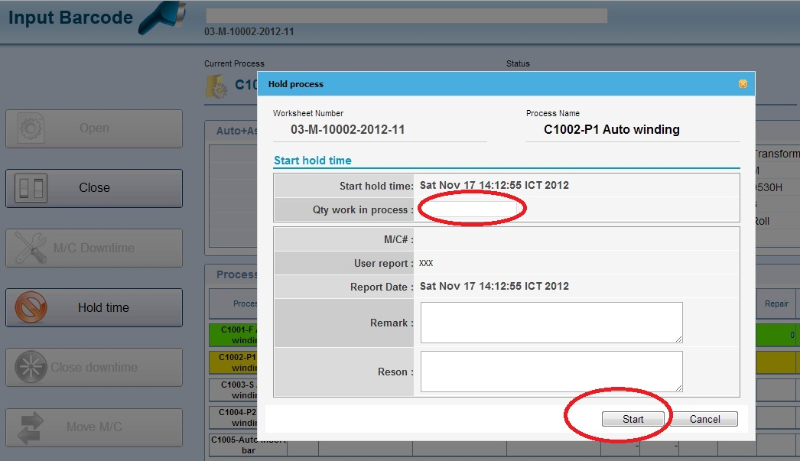
Task: Focus the Qty work in process field
Action: [469, 209]
